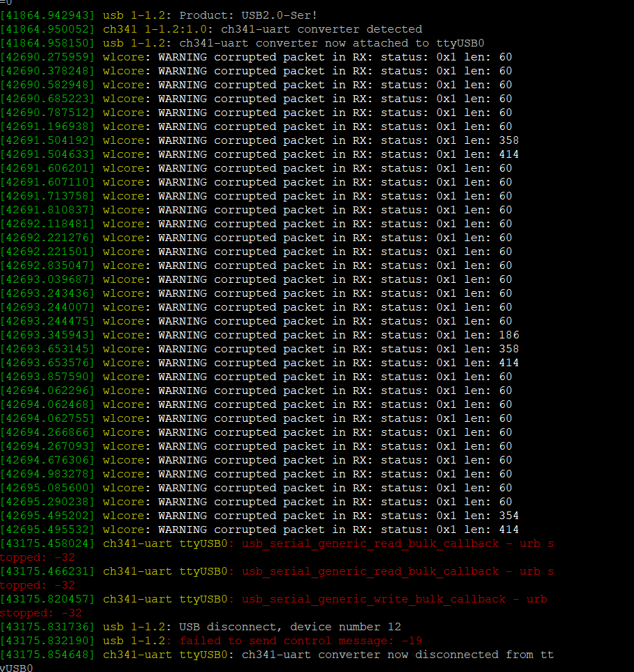Click 'status: 0x1' on the 42693.039687 line
This screenshot has width=634, height=672.
tap(419, 279)
